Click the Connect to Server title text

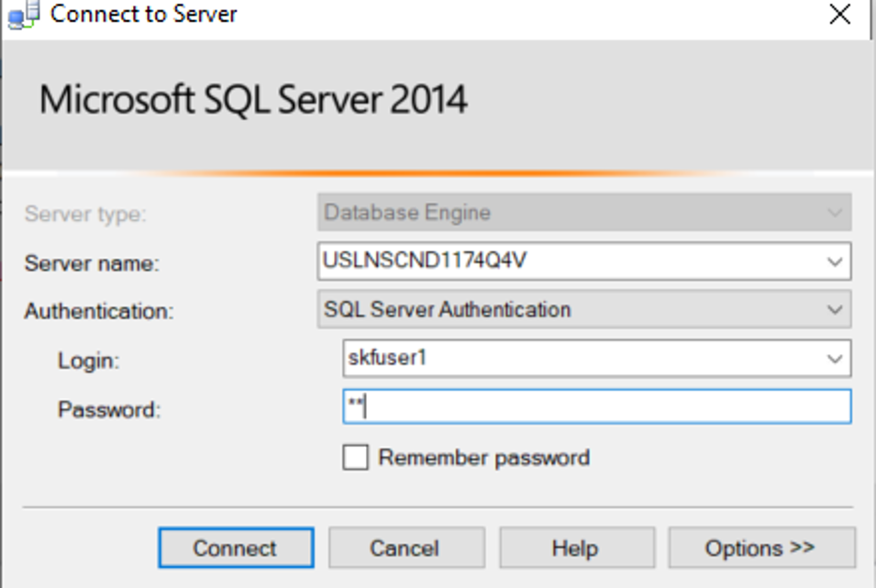pyautogui.click(x=144, y=14)
